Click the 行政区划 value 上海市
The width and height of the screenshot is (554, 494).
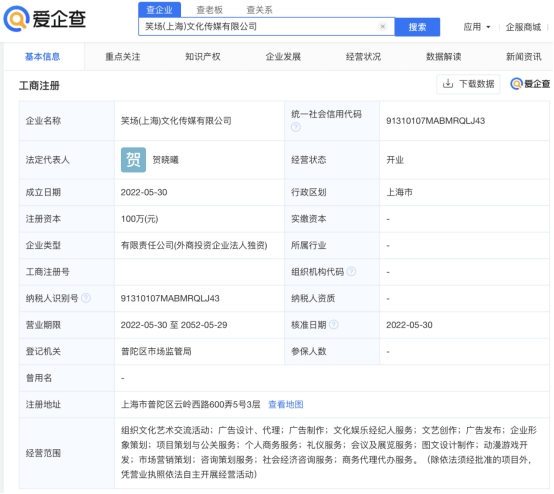tap(399, 192)
